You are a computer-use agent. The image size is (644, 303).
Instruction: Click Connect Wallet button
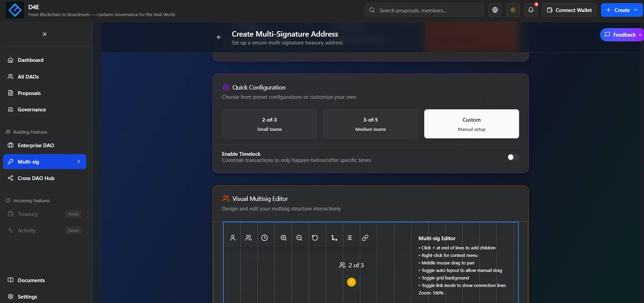click(x=569, y=10)
